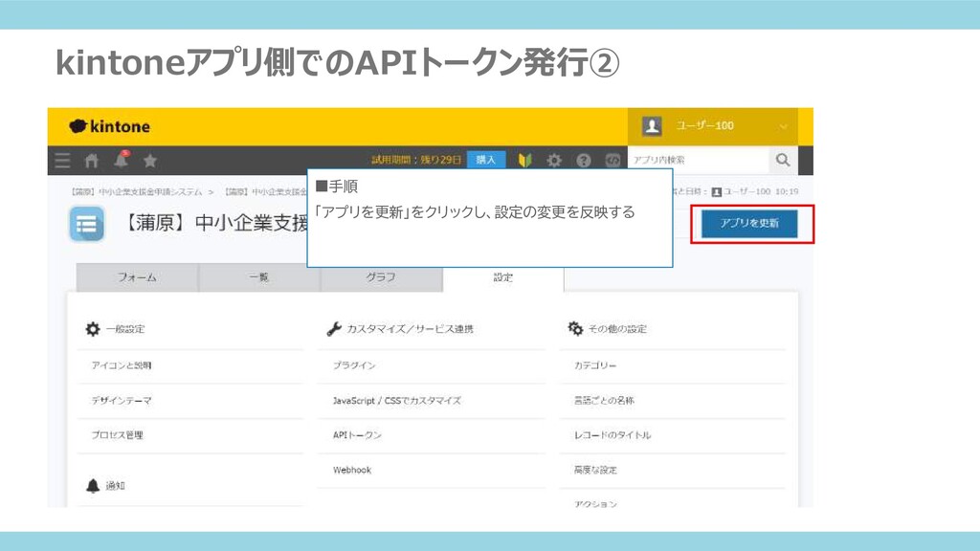Viewport: 980px width, 551px height.
Task: Click the search magnifier icon
Action: 783,160
